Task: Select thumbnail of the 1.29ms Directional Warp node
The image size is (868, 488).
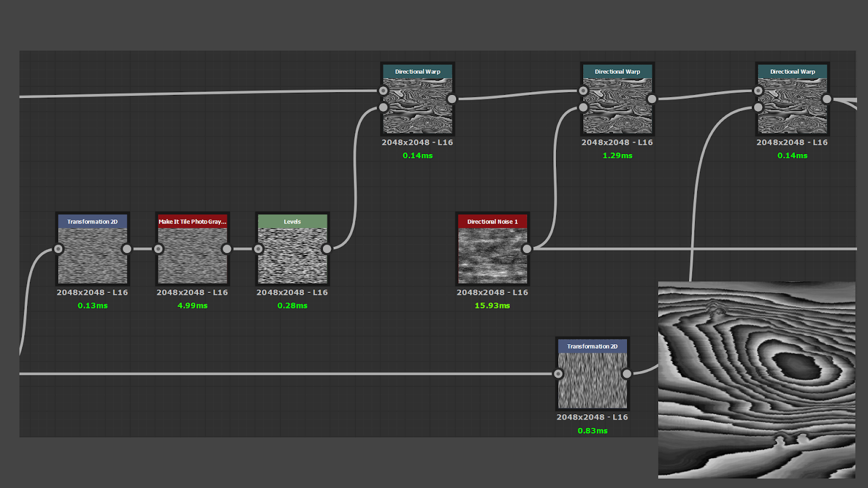Action: (617, 106)
